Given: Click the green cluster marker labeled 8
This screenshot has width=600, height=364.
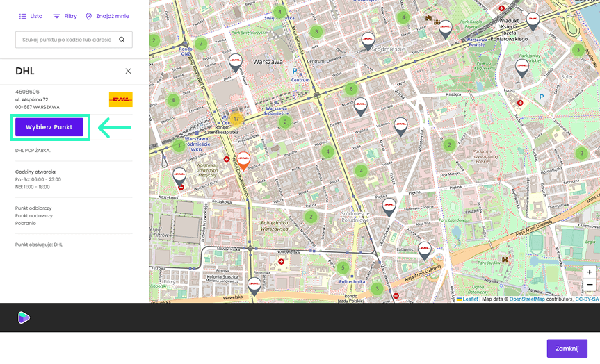Looking at the screenshot, I should [x=173, y=100].
